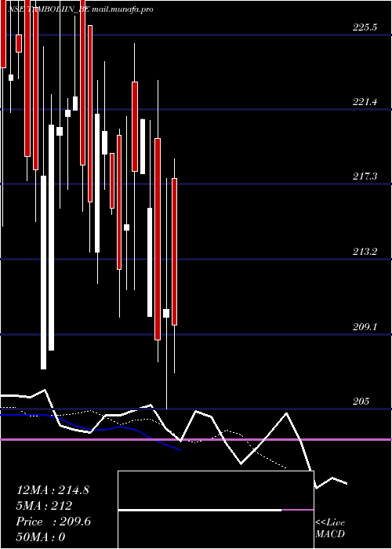
Task: Click the 209.1 price axis label
Action: click(x=365, y=327)
